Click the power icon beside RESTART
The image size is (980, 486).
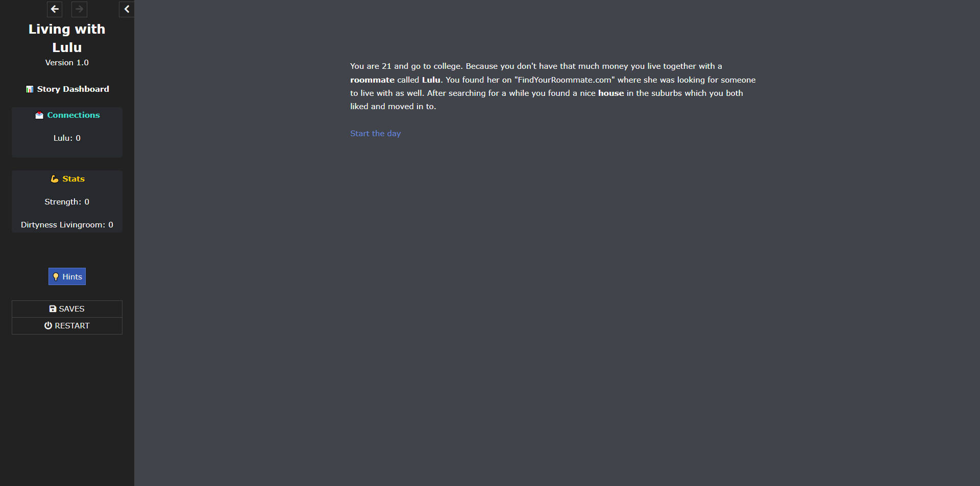pyautogui.click(x=48, y=326)
